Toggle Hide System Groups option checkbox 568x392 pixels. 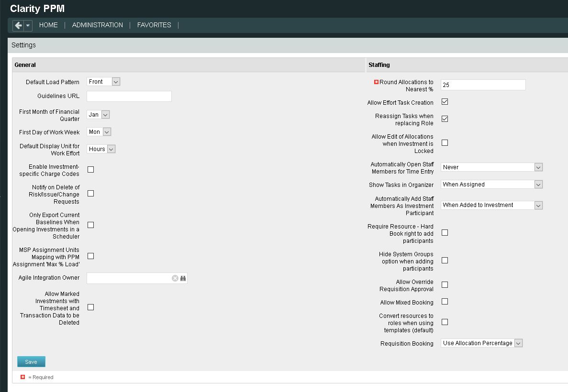(445, 261)
